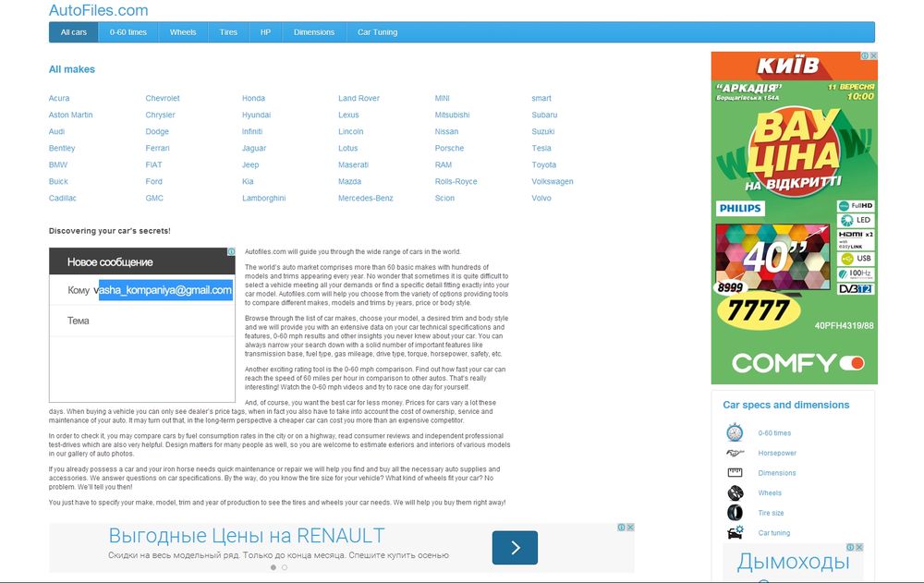Open the BMW make link
Screen dimensions: 924x583
(58, 165)
